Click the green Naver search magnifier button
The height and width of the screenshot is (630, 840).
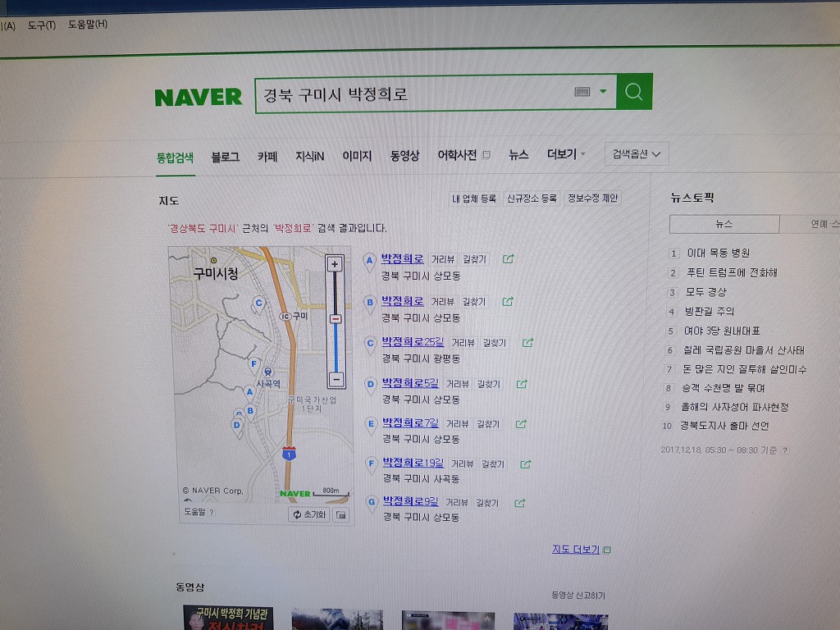(x=634, y=92)
